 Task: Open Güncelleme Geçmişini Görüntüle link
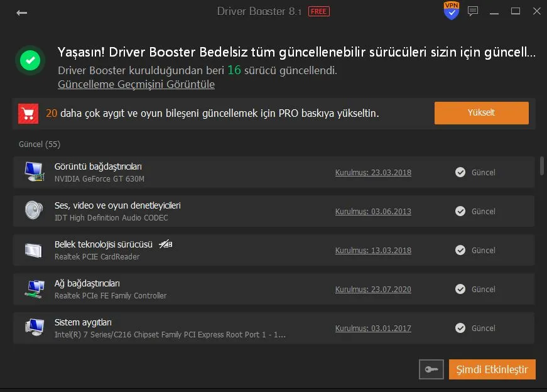pyautogui.click(x=136, y=84)
